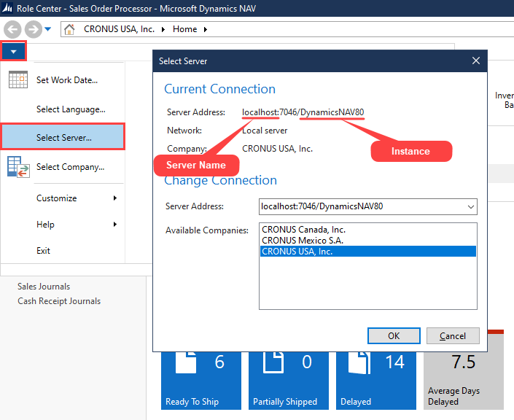Open Sales Journals in navigation pane
The height and width of the screenshot is (420, 514).
tap(44, 287)
